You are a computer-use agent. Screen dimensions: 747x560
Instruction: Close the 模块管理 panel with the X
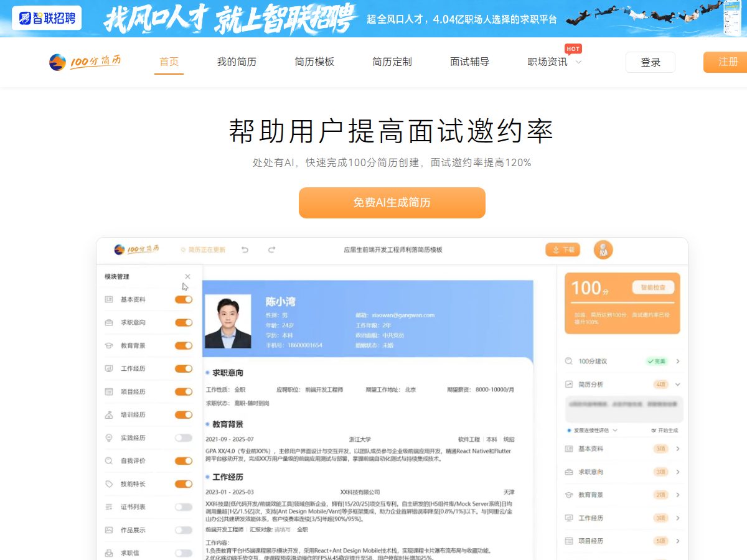pyautogui.click(x=187, y=276)
